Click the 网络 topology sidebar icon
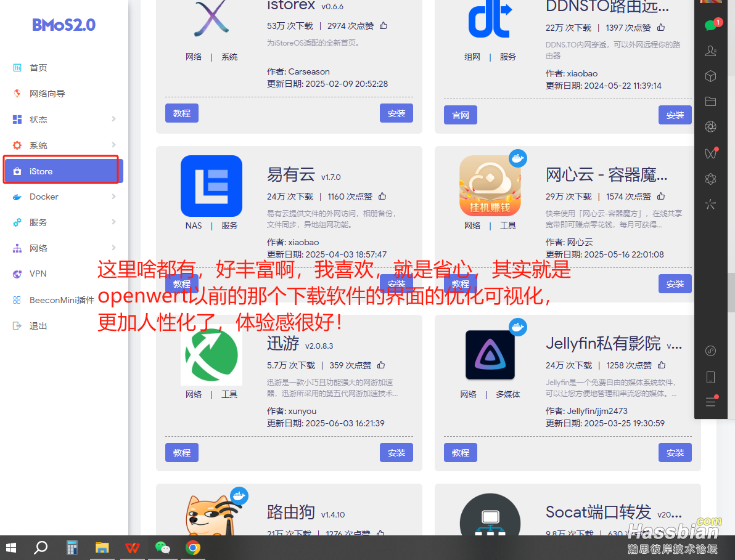The height and width of the screenshot is (560, 735). pyautogui.click(x=17, y=248)
